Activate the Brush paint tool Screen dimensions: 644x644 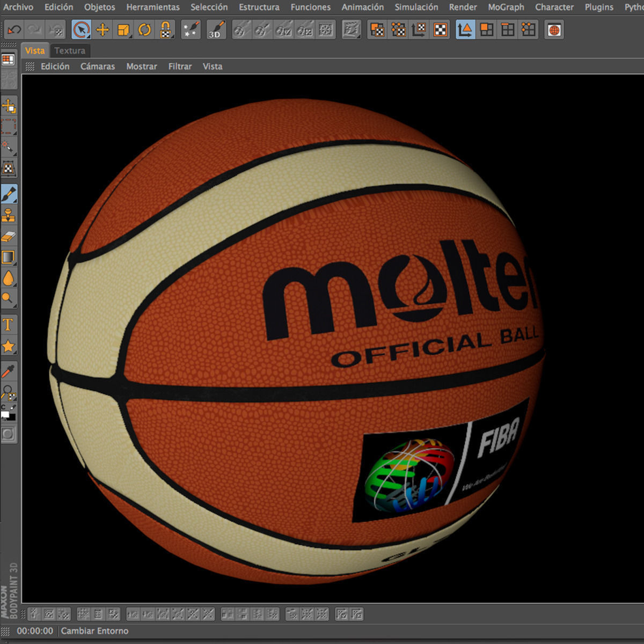(x=9, y=194)
